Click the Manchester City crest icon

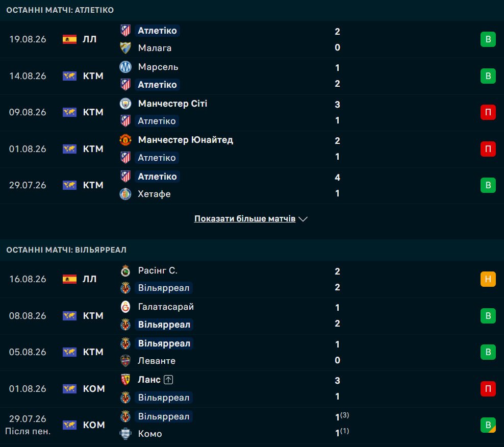125,104
